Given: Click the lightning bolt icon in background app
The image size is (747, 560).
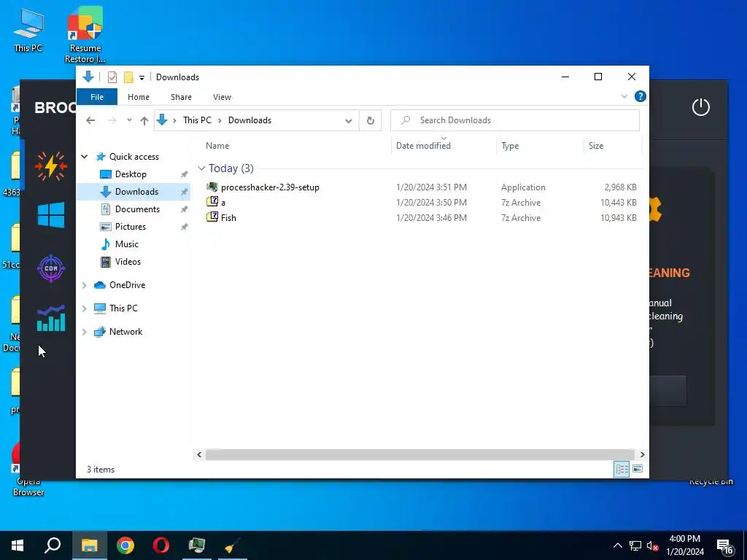Looking at the screenshot, I should pos(51,166).
